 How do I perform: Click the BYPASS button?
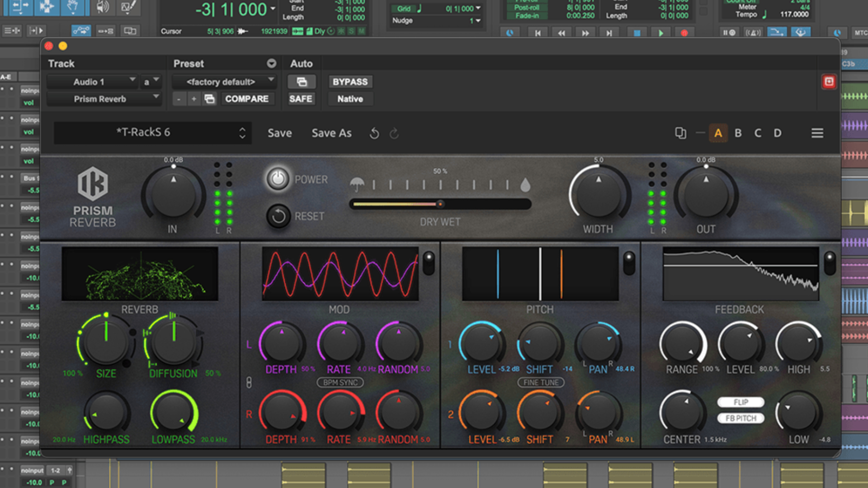350,82
